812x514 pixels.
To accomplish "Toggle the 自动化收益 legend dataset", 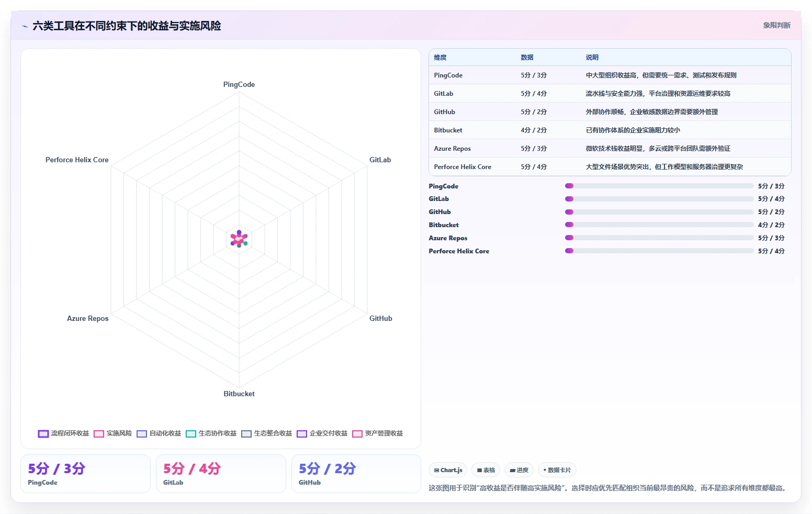I will 159,433.
